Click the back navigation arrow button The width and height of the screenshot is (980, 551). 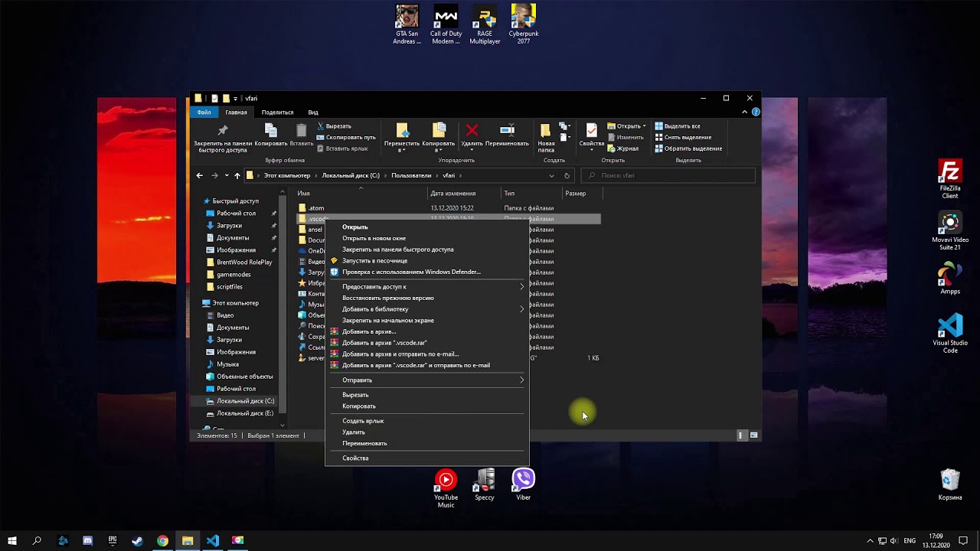pyautogui.click(x=199, y=175)
